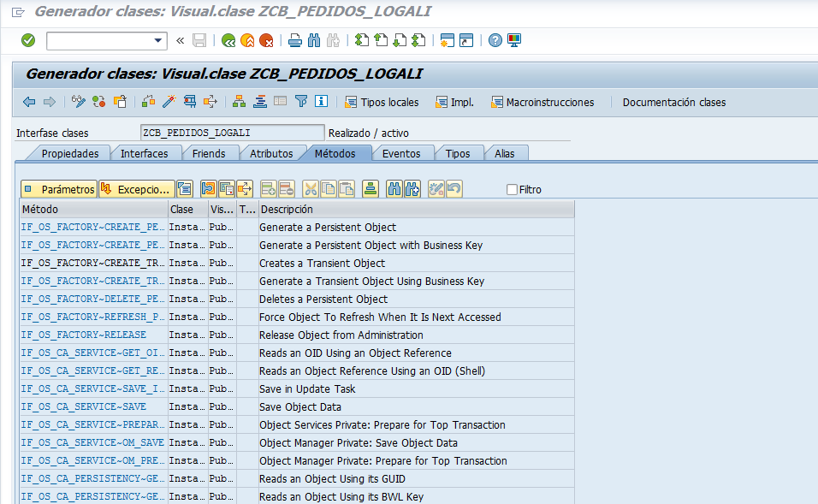
Task: Click the binoculars Find icon in methods toolbar
Action: point(394,189)
